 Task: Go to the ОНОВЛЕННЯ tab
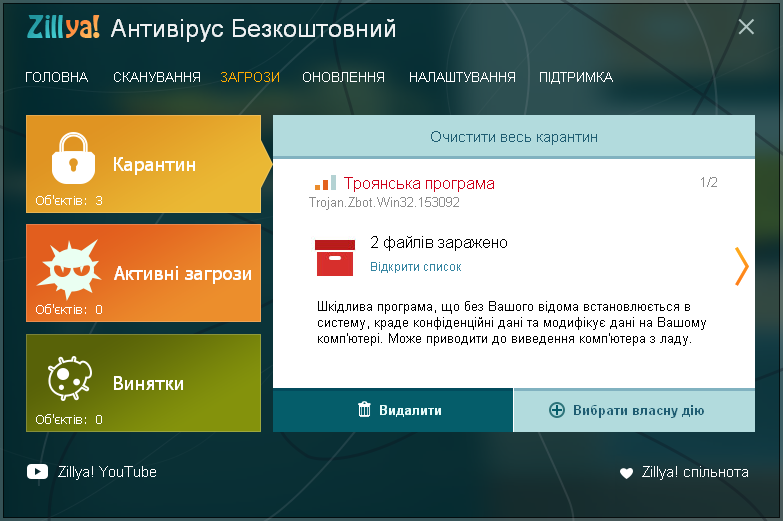(344, 77)
